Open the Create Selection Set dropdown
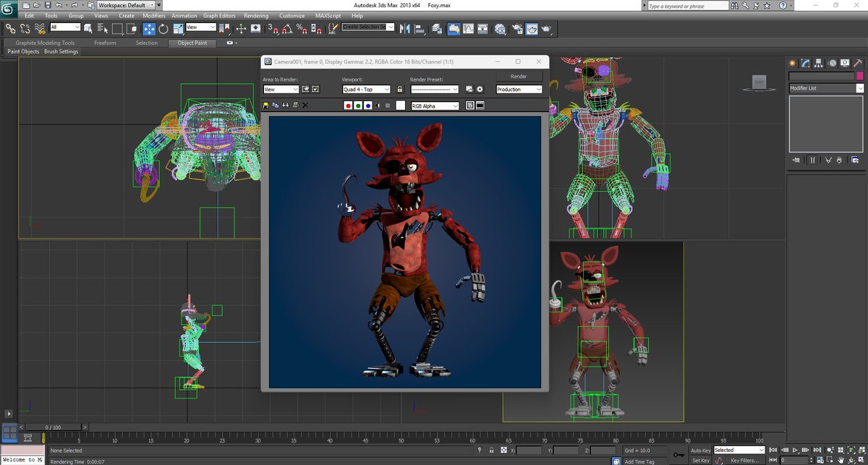868x465 pixels. click(368, 27)
